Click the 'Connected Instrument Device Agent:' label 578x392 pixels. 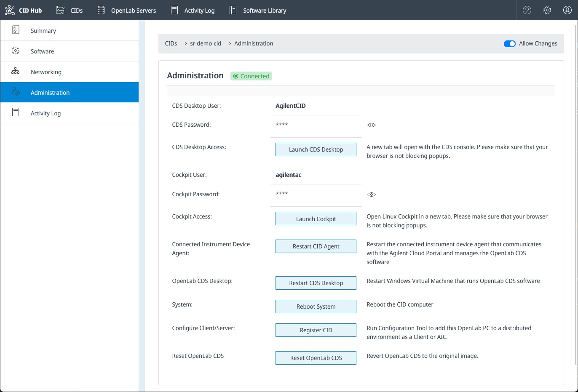[211, 248]
